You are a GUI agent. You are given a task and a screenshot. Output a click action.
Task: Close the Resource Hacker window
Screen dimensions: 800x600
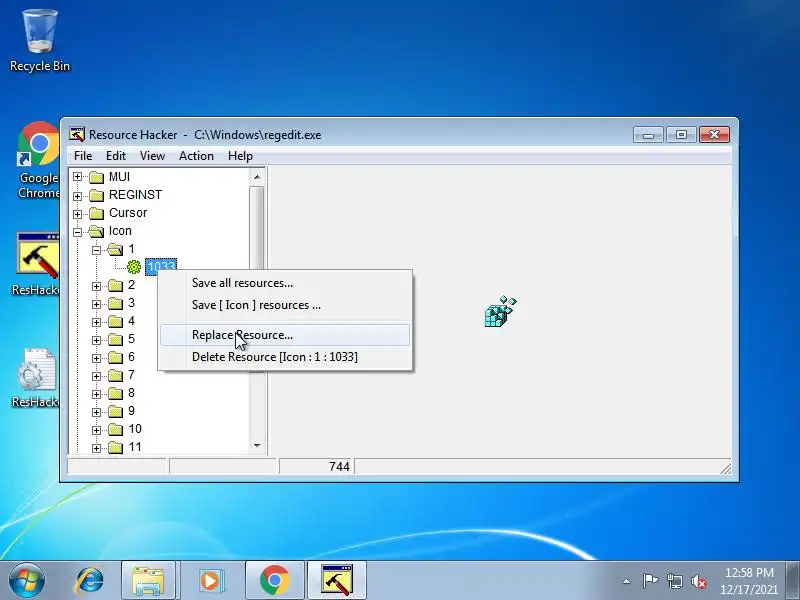(714, 135)
